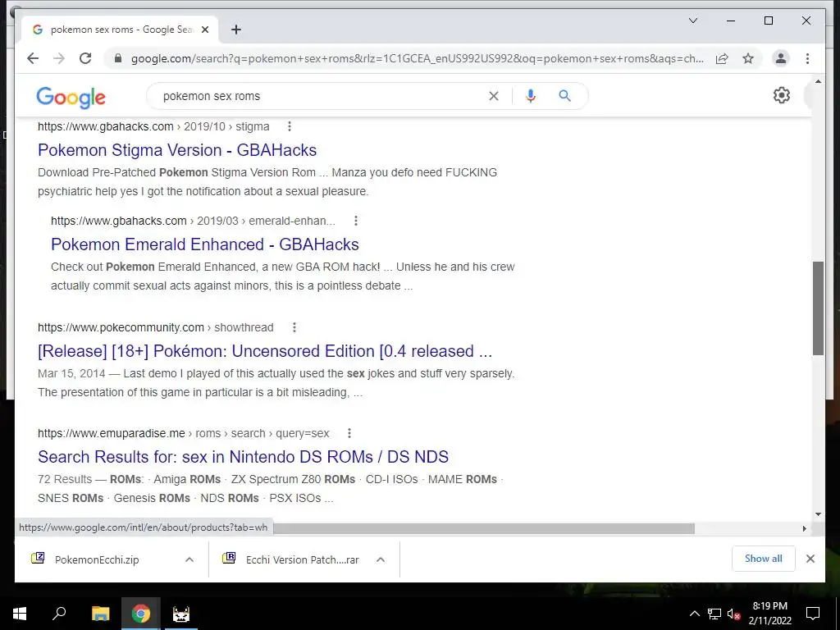The width and height of the screenshot is (840, 630).
Task: Open the muted volume tray icon
Action: click(733, 614)
